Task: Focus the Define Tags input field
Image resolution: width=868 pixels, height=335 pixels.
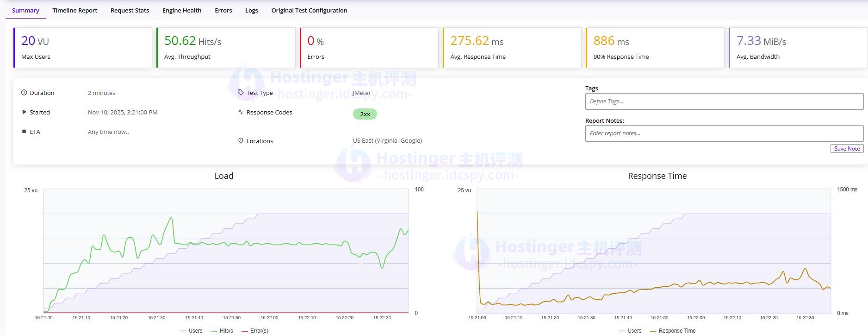Action: click(724, 101)
